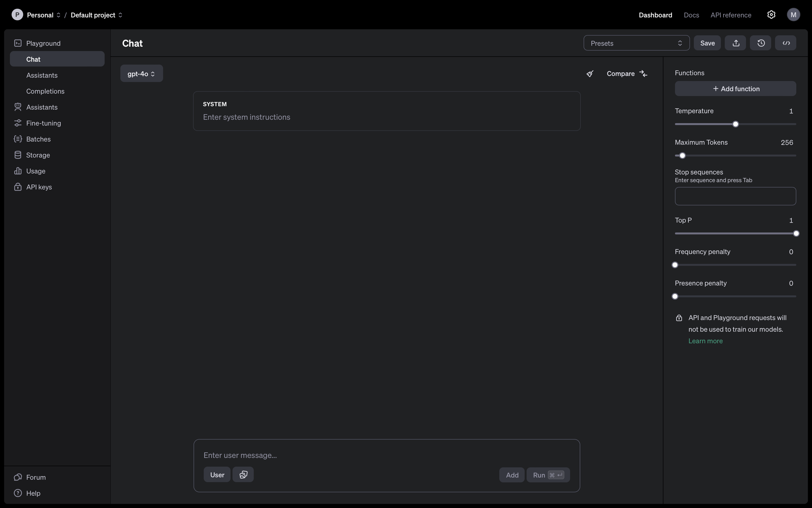
Task: Select Chat in the Playground submenu
Action: point(57,59)
